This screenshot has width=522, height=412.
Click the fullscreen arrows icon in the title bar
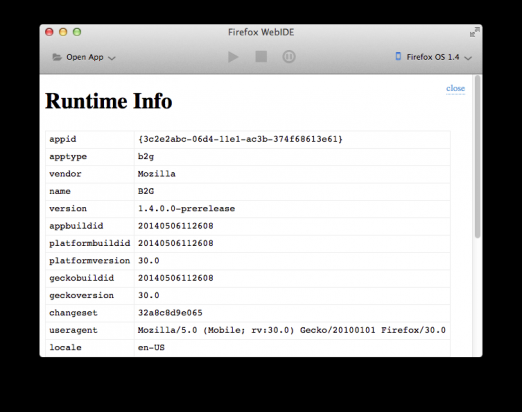pyautogui.click(x=475, y=32)
